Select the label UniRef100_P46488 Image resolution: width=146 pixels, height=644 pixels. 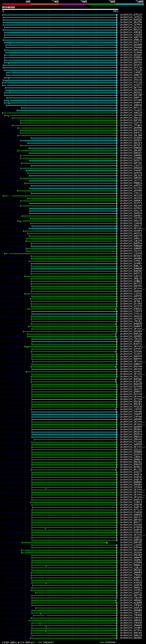point(131,47)
